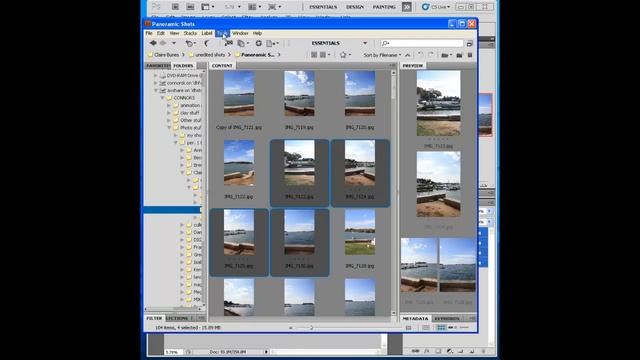This screenshot has width=640, height=360.
Task: Open the View menu in Bridge
Action: pos(174,33)
